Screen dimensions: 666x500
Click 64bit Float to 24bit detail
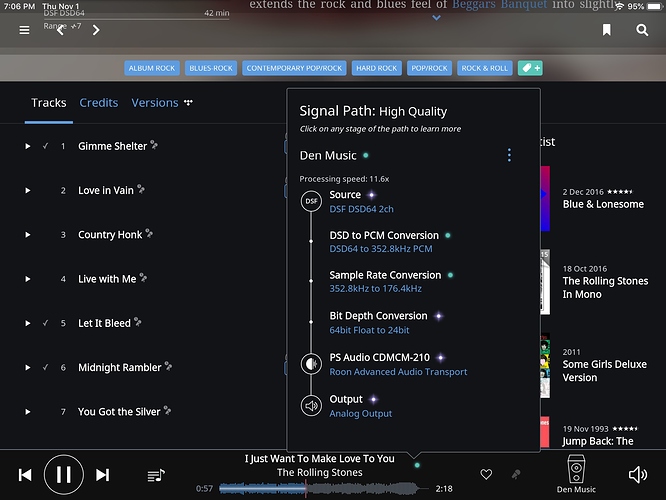369,330
